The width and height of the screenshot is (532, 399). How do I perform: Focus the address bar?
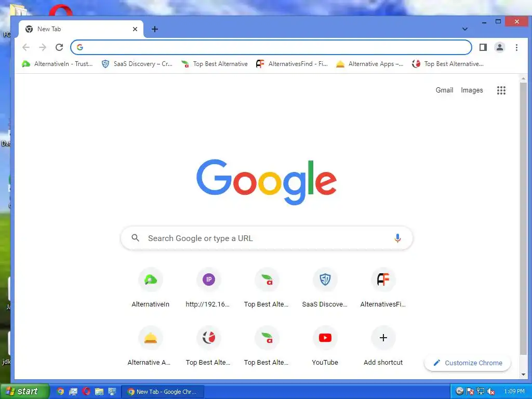(x=271, y=47)
